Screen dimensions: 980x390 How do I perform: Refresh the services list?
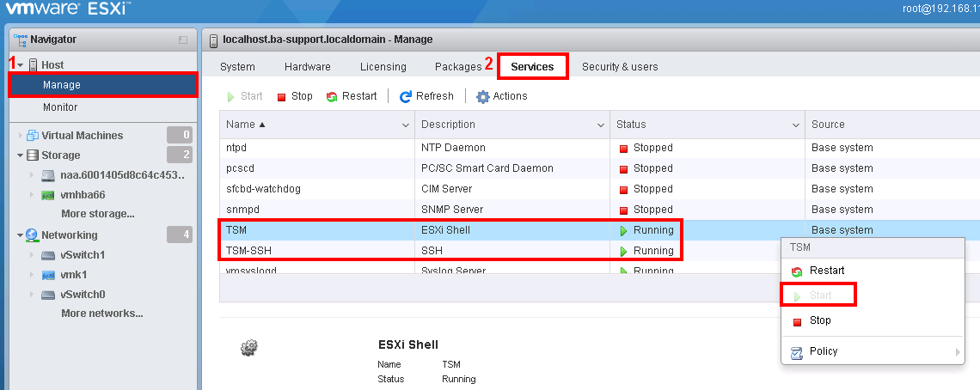(x=426, y=96)
